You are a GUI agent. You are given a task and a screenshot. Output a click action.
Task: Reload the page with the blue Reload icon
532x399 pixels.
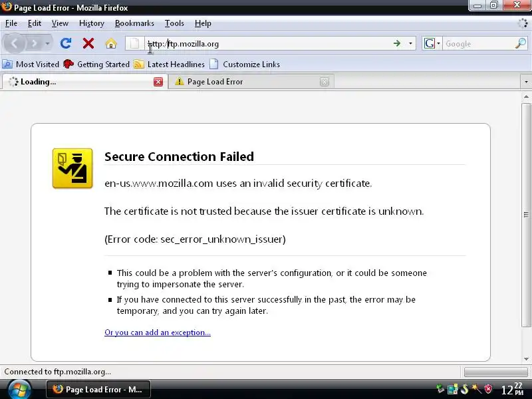coord(65,43)
